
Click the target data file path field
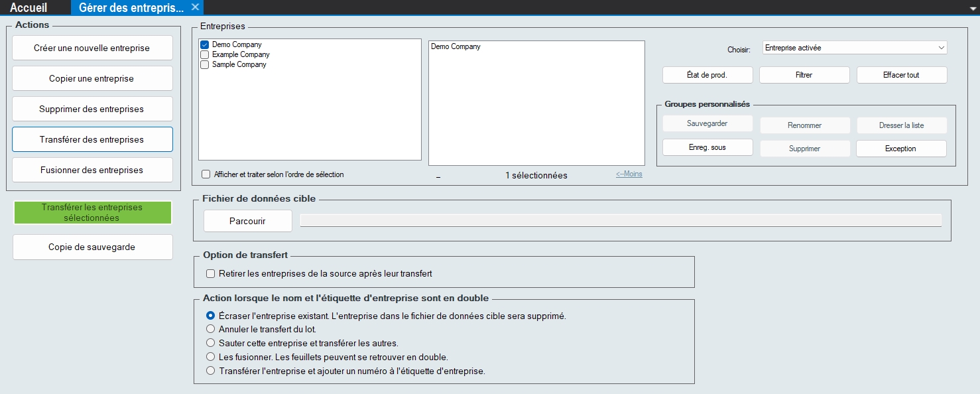point(620,221)
